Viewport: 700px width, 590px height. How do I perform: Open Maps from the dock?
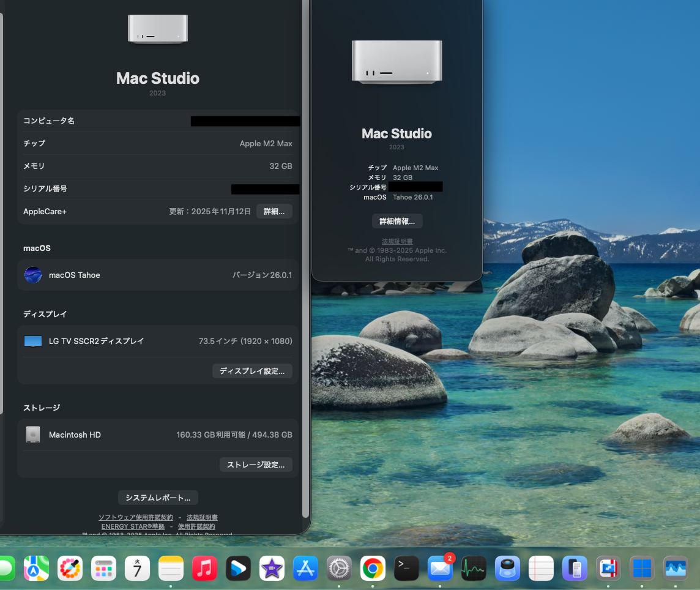(36, 569)
